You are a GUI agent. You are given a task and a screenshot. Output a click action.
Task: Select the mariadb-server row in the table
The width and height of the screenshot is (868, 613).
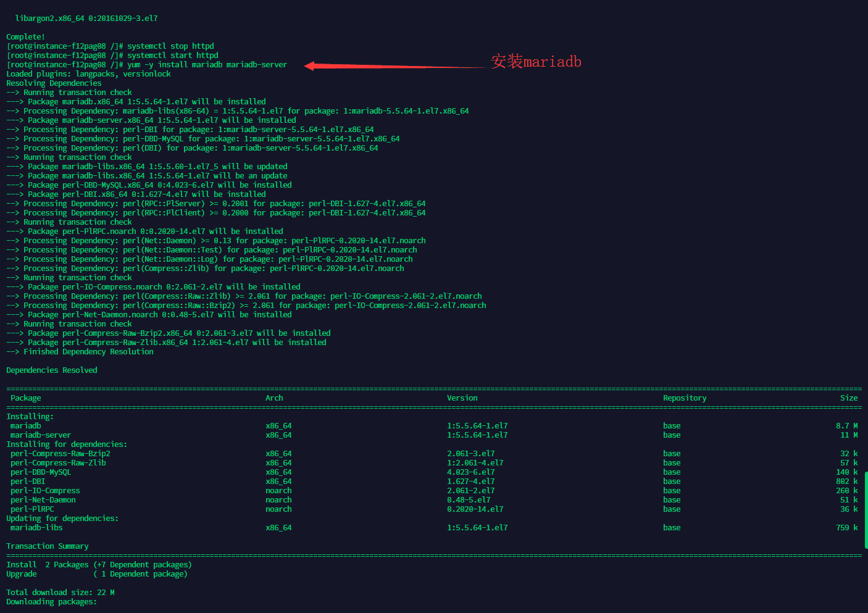40,435
